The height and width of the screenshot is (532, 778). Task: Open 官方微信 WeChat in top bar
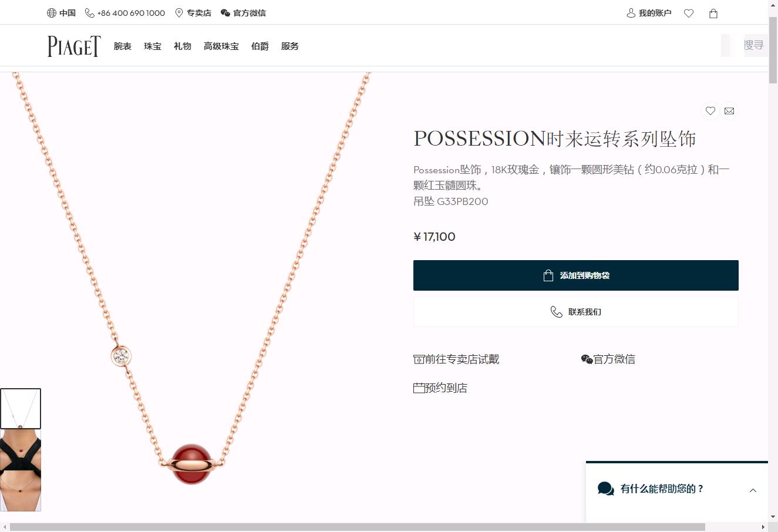(x=243, y=13)
